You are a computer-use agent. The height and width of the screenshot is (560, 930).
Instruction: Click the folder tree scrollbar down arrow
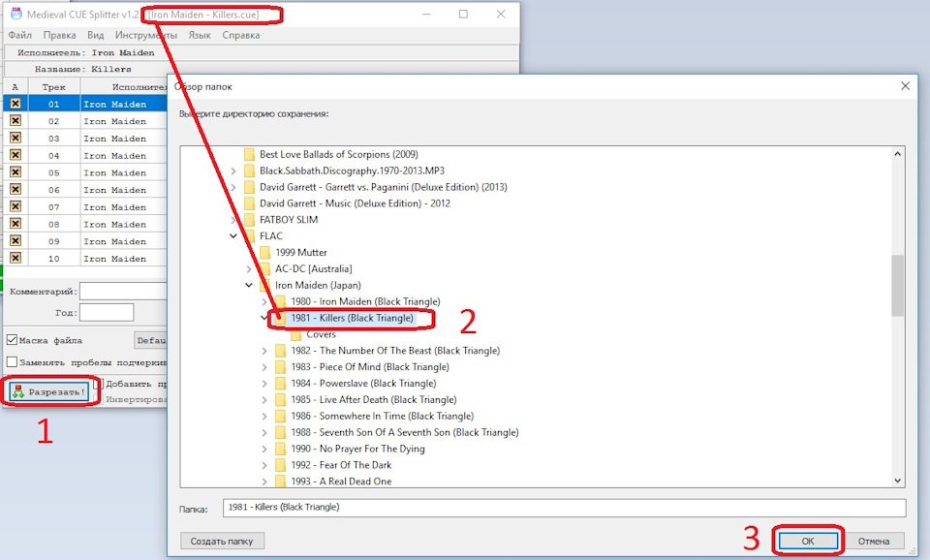[x=897, y=481]
